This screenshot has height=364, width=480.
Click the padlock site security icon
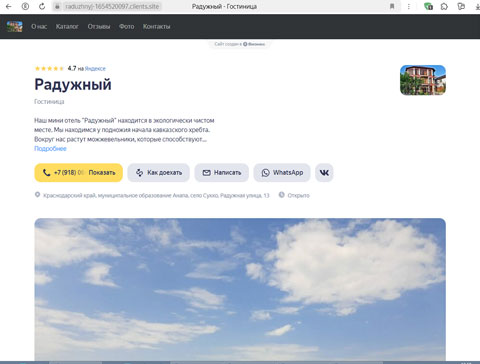[57, 6]
